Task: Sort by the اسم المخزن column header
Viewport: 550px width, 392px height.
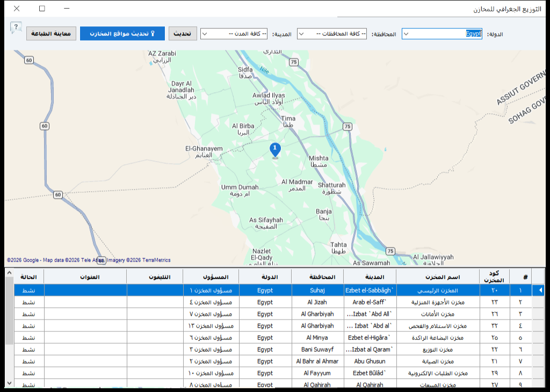Action: tap(438, 277)
